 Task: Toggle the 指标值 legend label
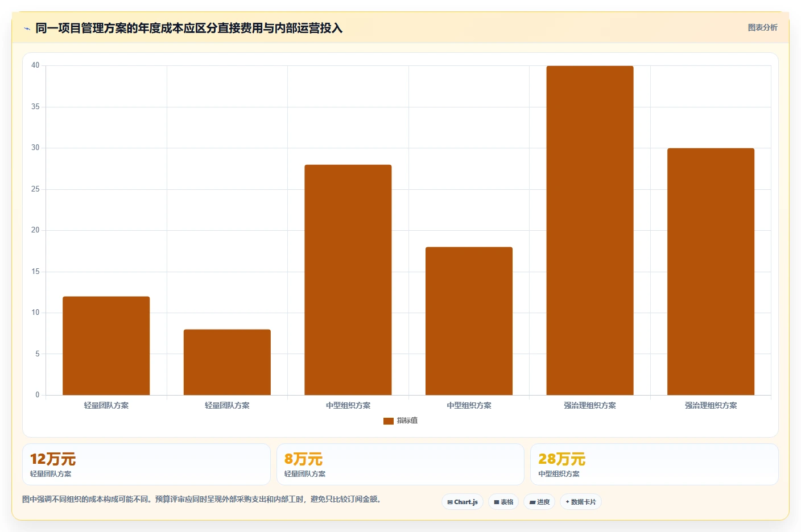[x=407, y=421]
